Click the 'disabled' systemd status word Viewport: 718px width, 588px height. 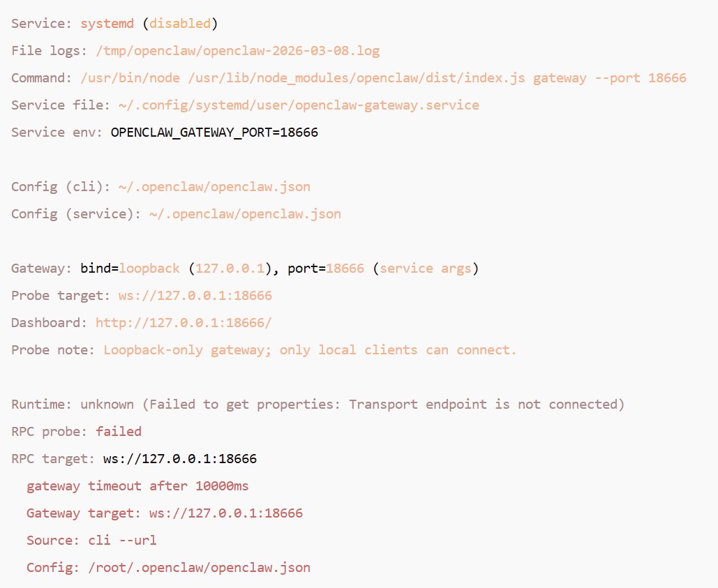(x=180, y=23)
